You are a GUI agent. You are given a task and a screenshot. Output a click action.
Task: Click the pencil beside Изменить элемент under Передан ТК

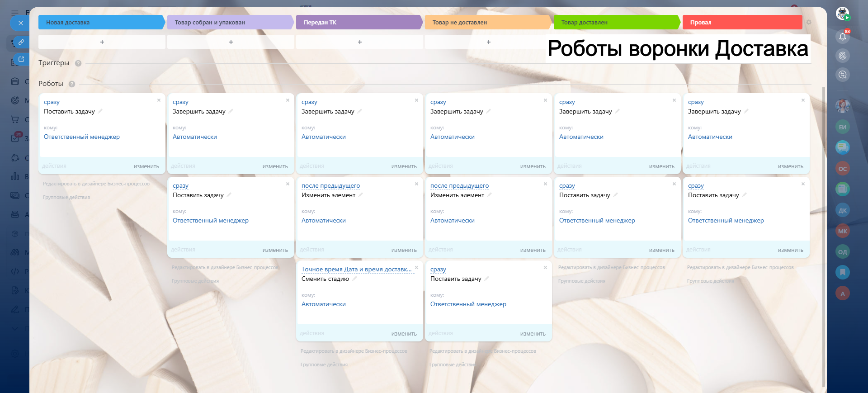click(361, 195)
